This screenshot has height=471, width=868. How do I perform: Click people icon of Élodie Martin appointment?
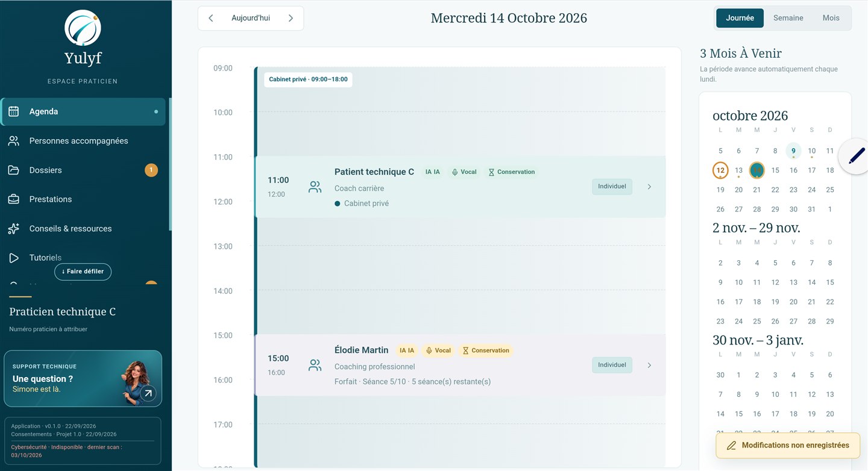coord(315,365)
